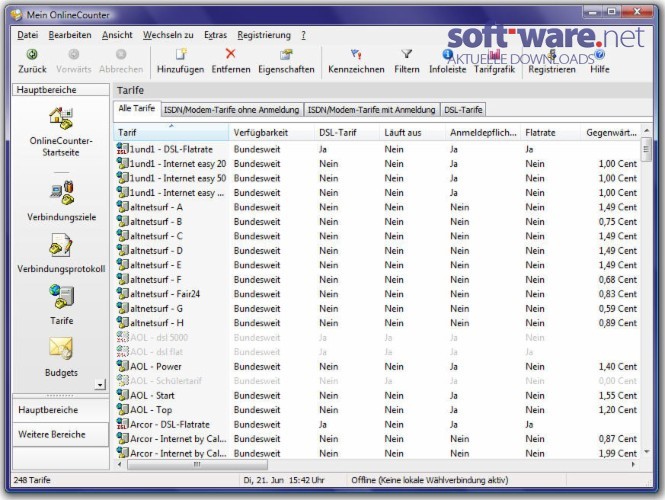This screenshot has height=500, width=665.
Task: Click the Entfernen red X icon
Action: click(x=230, y=53)
